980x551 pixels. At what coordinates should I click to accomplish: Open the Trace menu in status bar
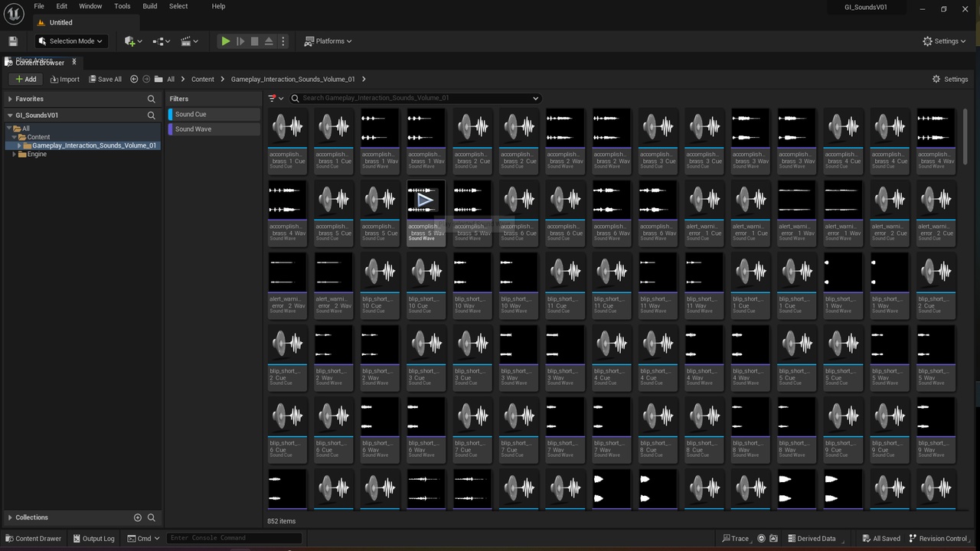[x=735, y=538]
